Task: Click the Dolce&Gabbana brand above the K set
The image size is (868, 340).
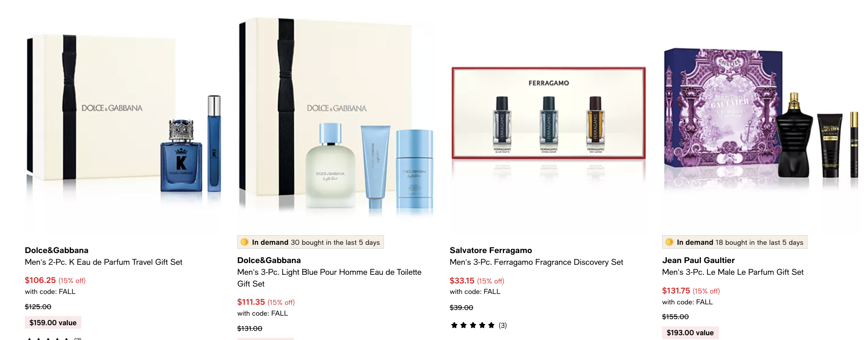Action: [57, 250]
